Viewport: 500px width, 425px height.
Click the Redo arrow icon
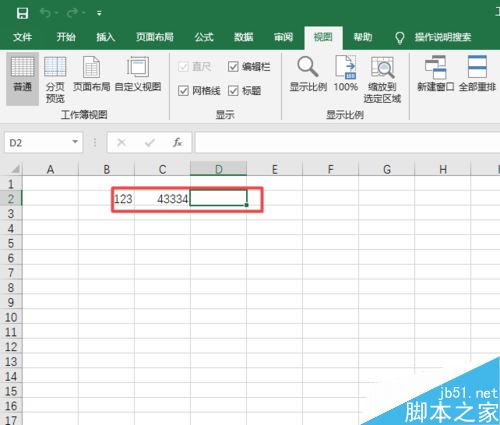point(72,13)
